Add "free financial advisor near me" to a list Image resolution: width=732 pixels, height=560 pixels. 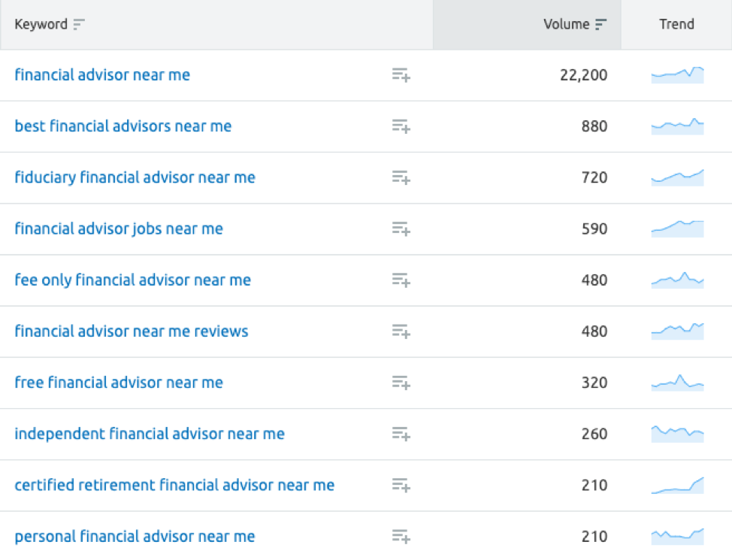coord(400,383)
